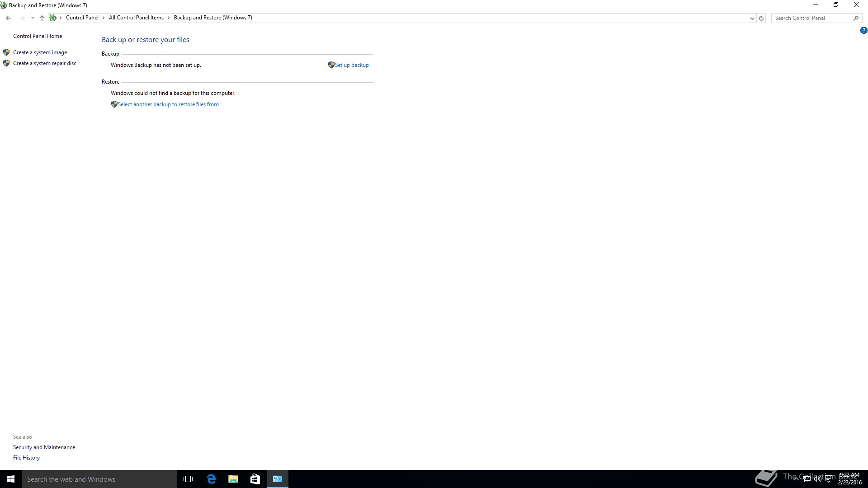Open Task View on taskbar
Viewport: 868px width, 488px height.
pyautogui.click(x=188, y=479)
